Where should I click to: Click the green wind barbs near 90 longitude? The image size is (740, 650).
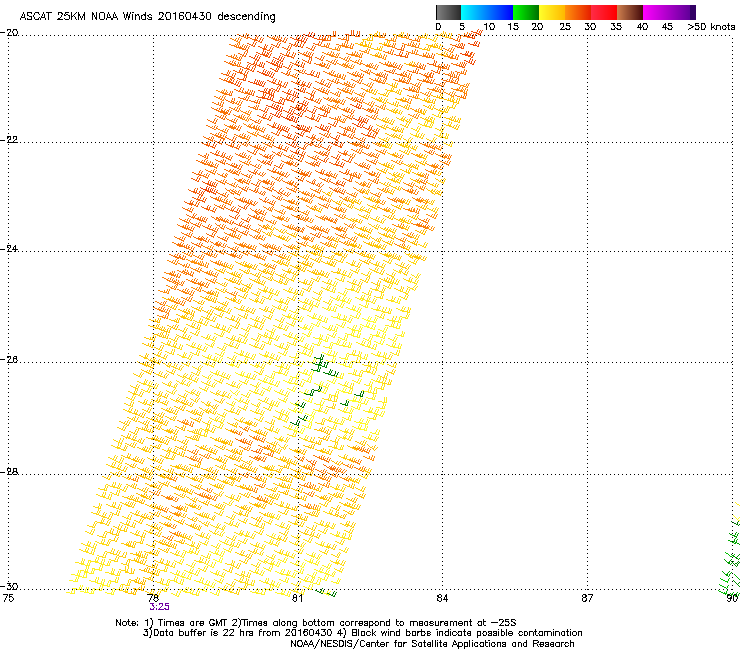pyautogui.click(x=730, y=557)
